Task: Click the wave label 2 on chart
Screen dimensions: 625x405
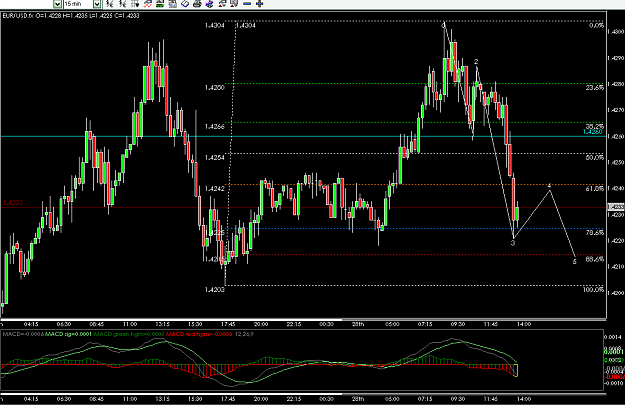Action: (x=476, y=62)
